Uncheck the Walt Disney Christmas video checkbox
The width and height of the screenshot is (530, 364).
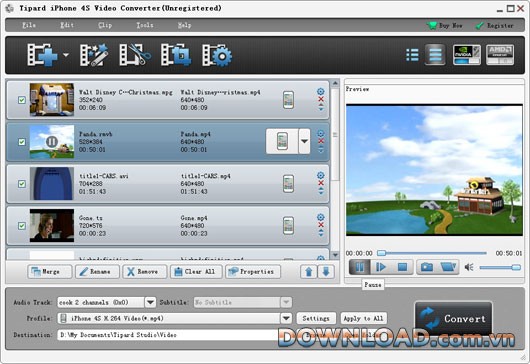22,100
